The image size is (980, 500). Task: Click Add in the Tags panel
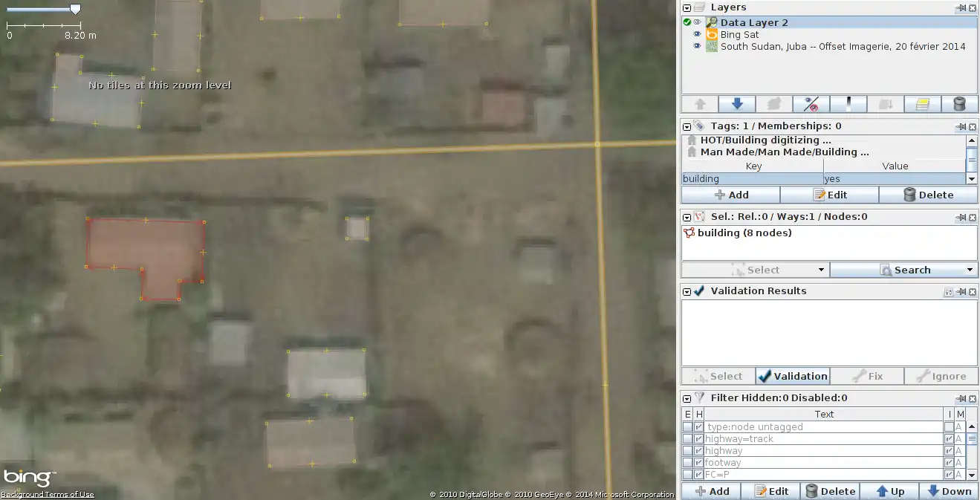pyautogui.click(x=730, y=195)
